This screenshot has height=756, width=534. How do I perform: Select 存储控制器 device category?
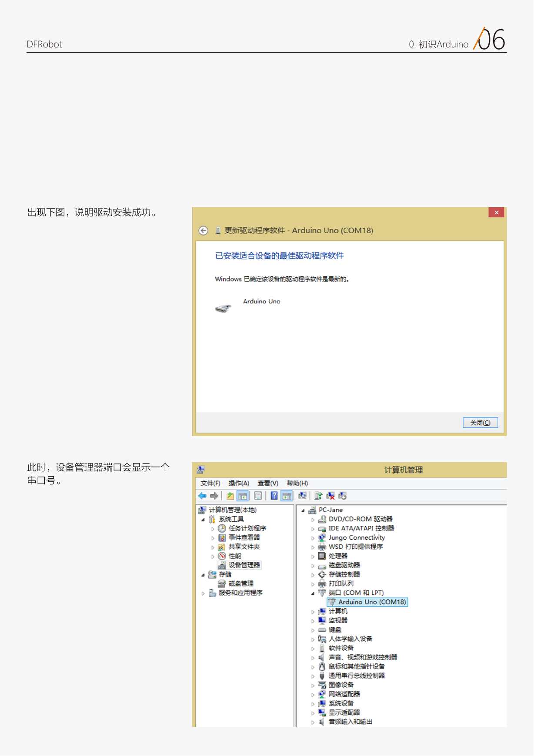click(x=344, y=574)
